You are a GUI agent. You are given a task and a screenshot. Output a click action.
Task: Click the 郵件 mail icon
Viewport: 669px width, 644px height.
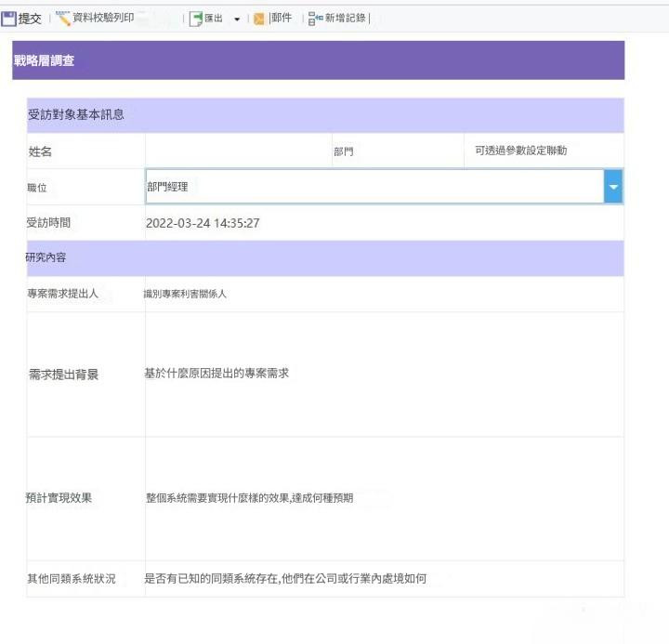click(258, 19)
